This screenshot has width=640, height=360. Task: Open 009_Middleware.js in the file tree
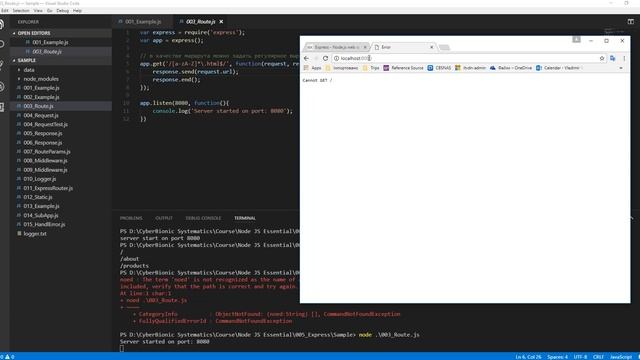(x=45, y=170)
